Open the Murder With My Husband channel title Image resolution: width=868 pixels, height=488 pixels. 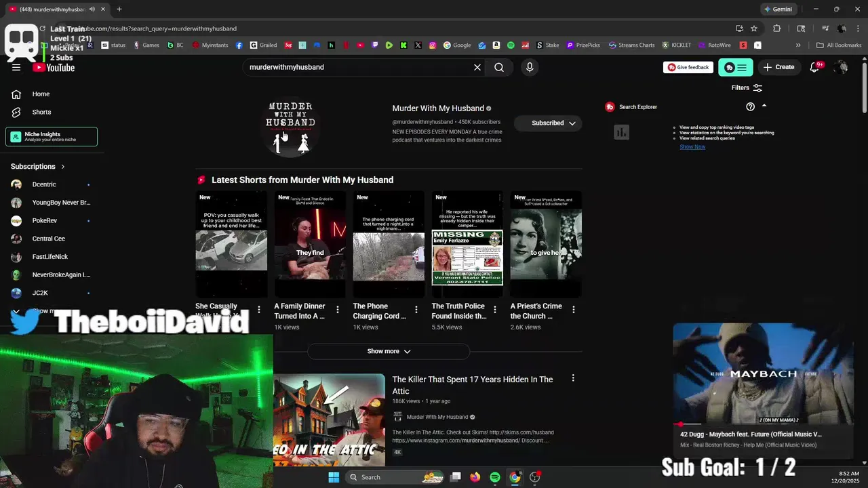click(x=438, y=108)
